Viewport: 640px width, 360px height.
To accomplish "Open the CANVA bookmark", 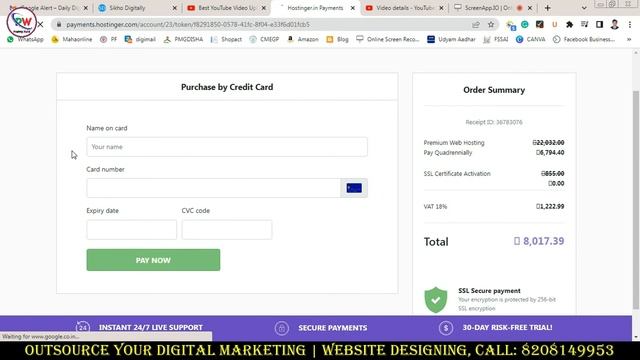I will 531,39.
